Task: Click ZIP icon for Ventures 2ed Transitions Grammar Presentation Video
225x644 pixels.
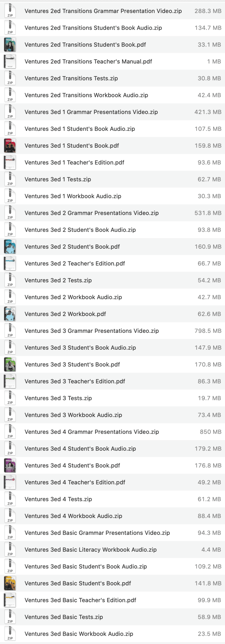Action: [10, 11]
